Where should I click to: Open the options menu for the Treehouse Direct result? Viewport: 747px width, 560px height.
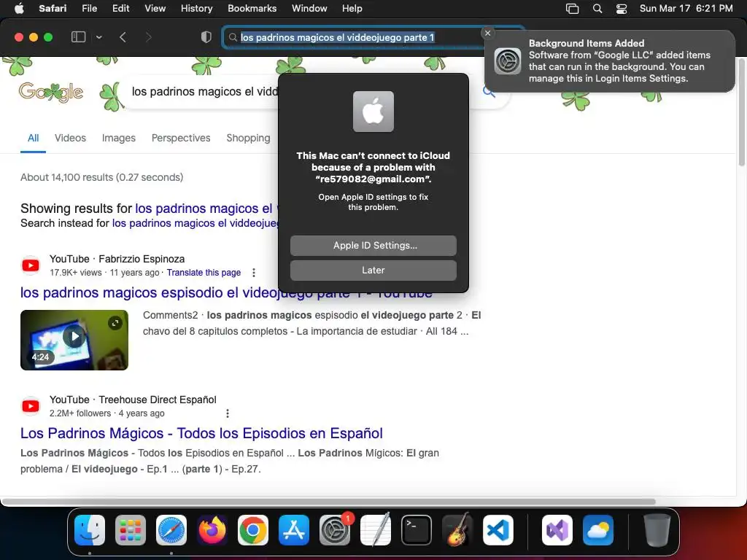228,413
